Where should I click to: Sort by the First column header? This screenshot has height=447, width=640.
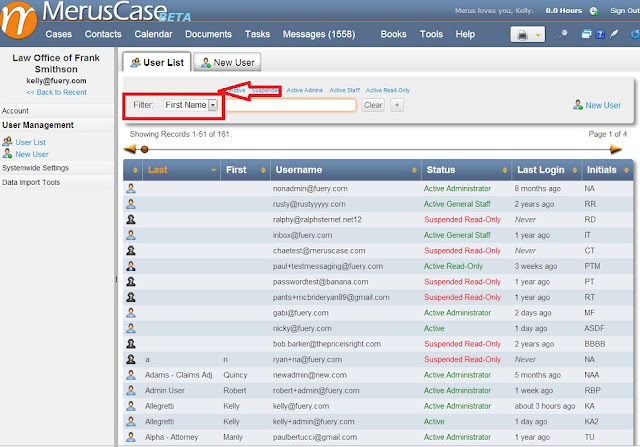pos(245,170)
